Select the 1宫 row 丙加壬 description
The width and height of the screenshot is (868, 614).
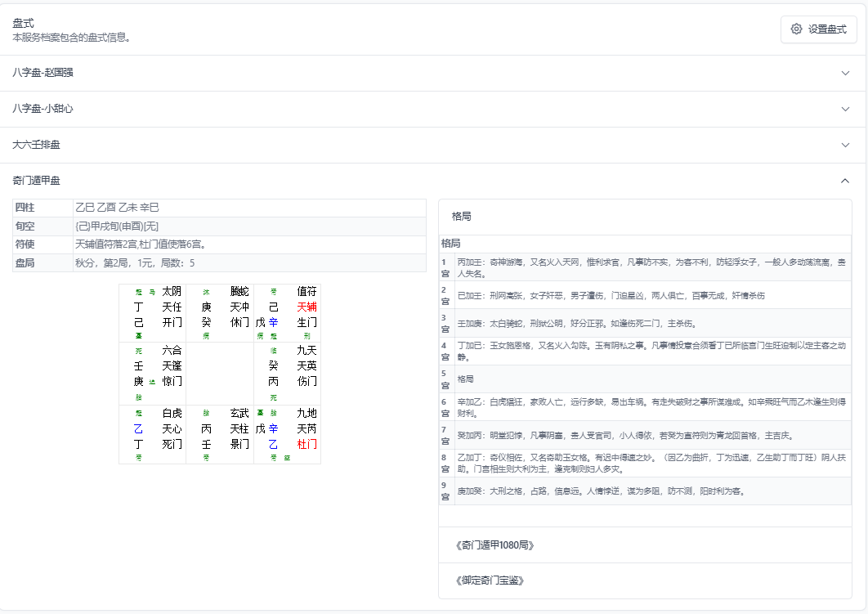[651, 268]
